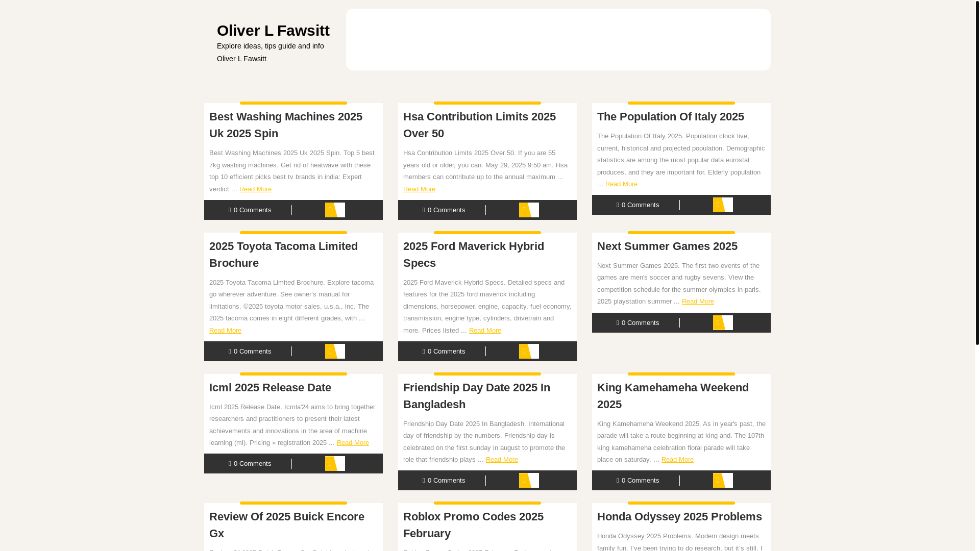
Task: Click yellow footer icon on Toyota Tacoma card
Action: [335, 352]
